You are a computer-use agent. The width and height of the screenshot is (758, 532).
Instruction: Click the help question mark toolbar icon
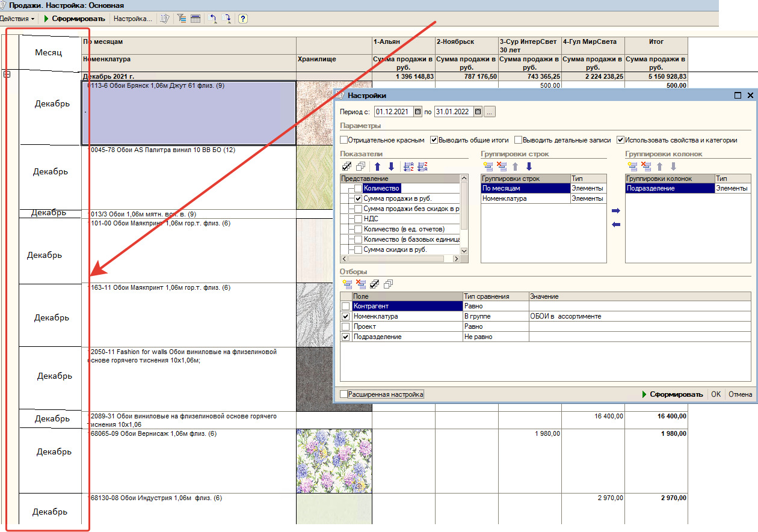click(x=242, y=19)
